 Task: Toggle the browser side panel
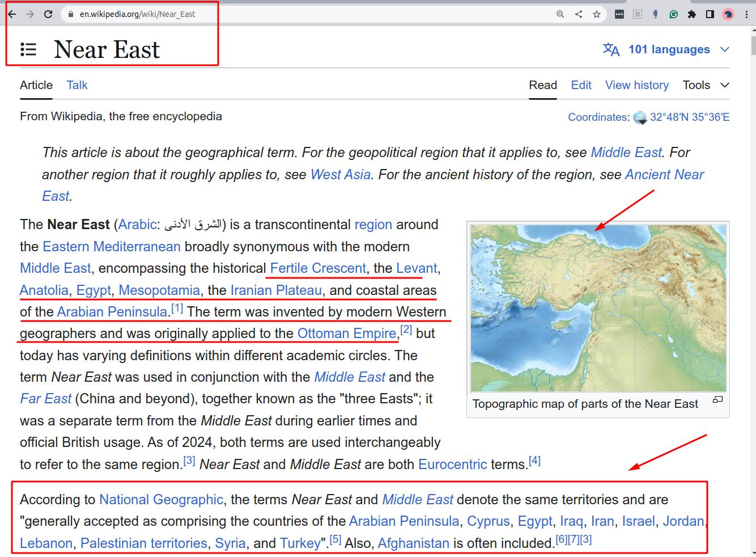coord(710,14)
